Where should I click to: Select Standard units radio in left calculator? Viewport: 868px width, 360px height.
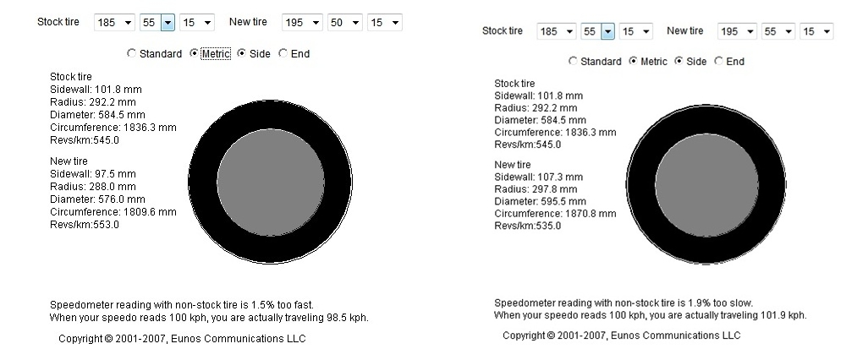131,53
